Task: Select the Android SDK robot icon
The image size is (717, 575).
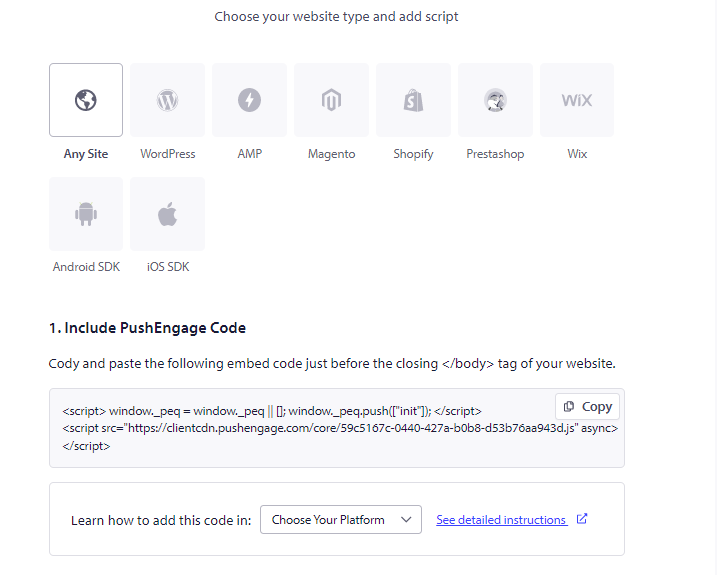Action: pos(86,214)
